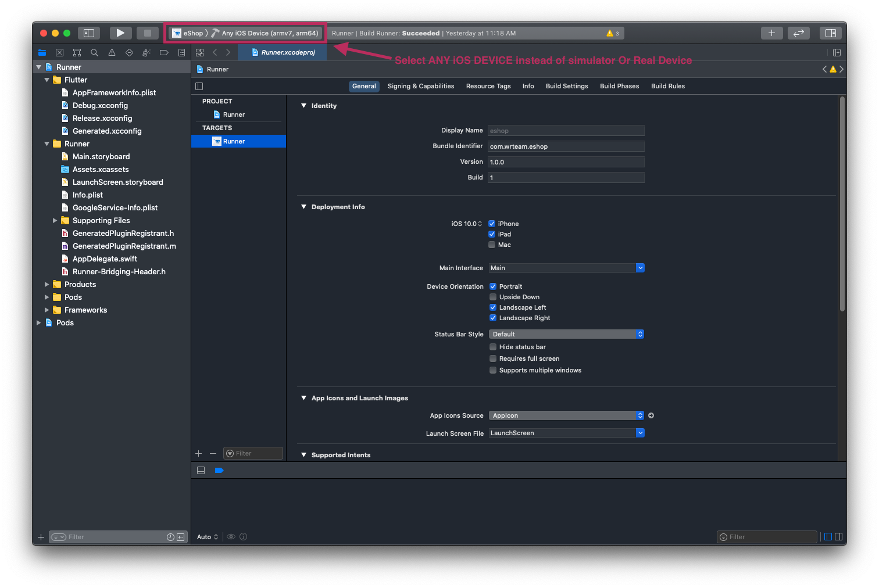Enable the Upside Down orientation checkbox
This screenshot has width=879, height=588.
click(493, 297)
